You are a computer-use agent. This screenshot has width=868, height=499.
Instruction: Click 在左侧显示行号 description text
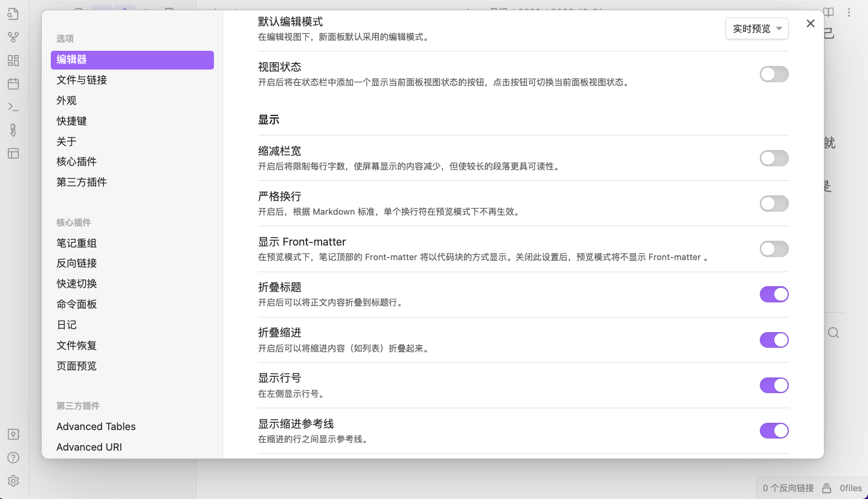pyautogui.click(x=291, y=394)
